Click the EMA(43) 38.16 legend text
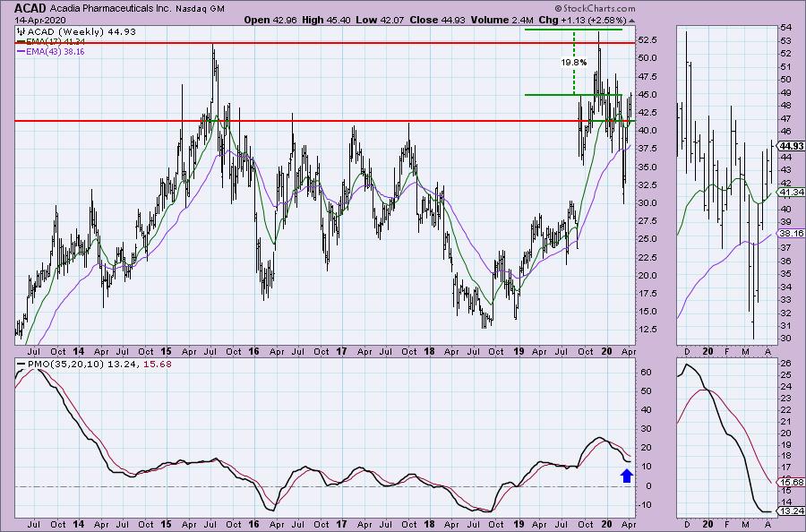This screenshot has height=532, width=806. (x=56, y=51)
